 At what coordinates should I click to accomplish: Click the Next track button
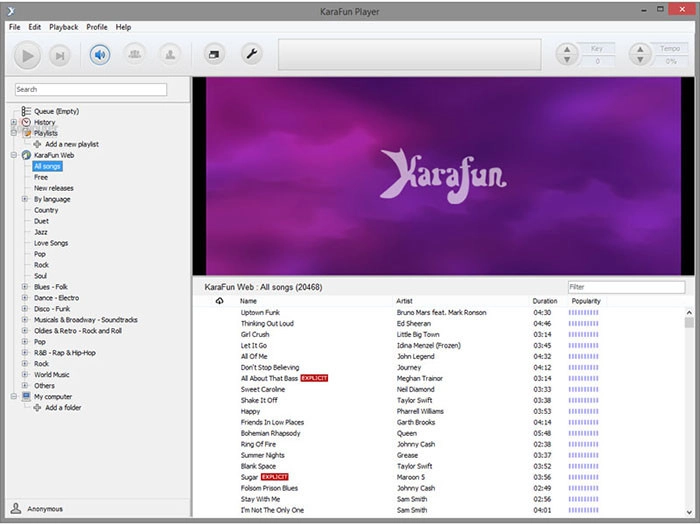tap(59, 55)
